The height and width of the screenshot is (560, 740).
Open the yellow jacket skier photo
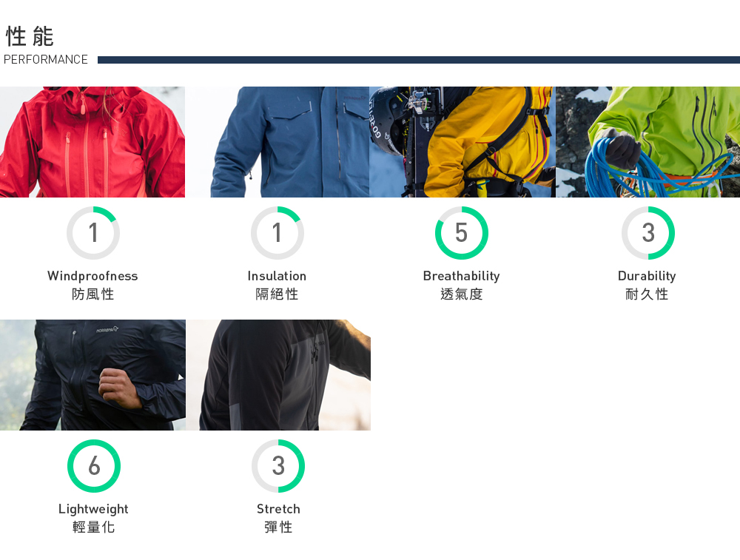tap(462, 141)
